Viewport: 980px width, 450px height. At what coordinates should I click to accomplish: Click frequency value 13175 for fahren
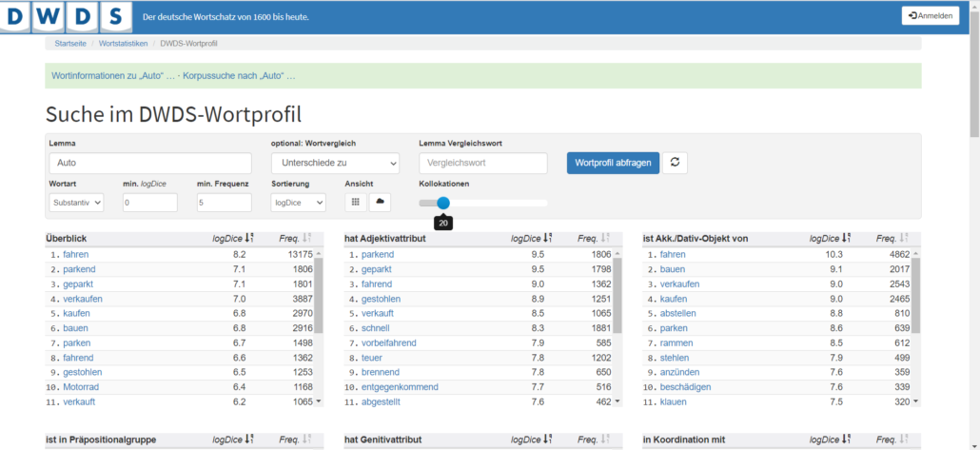coord(300,254)
